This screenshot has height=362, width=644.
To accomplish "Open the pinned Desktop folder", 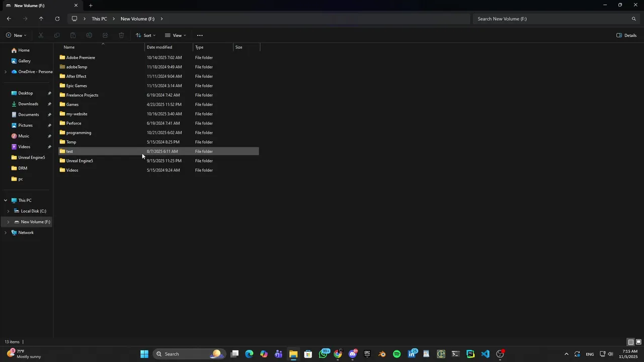I will pos(25,93).
